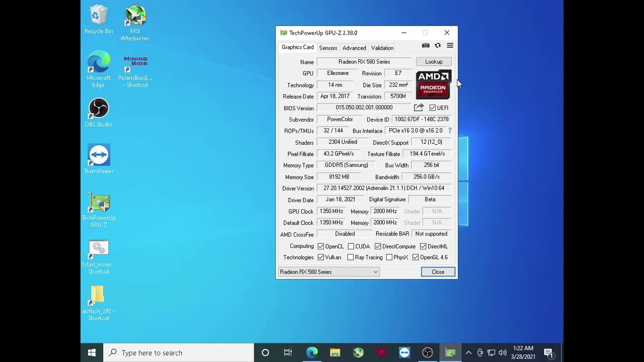
Task: Open MSI Afterburner desktop shortcut
Action: 135,23
